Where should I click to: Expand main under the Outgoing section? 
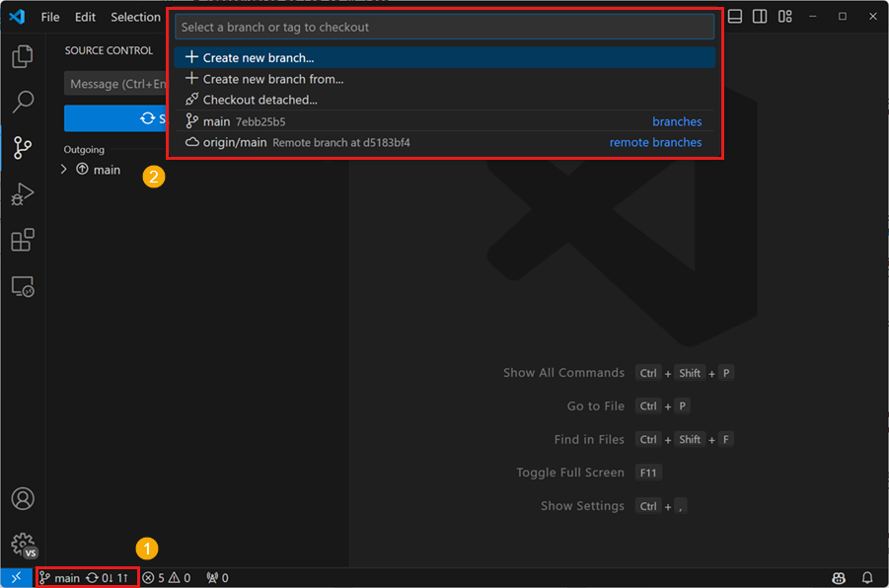click(63, 169)
